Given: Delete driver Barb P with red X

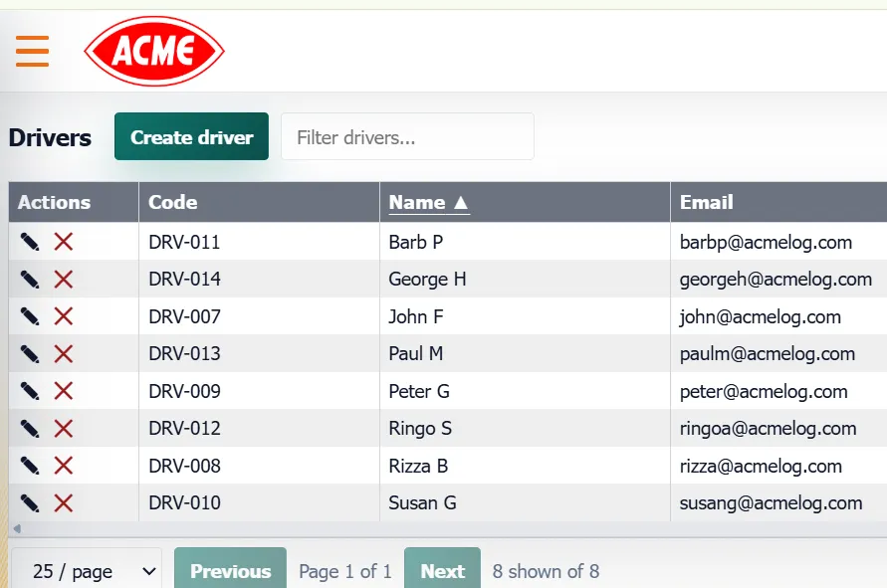Looking at the screenshot, I should click(x=64, y=242).
